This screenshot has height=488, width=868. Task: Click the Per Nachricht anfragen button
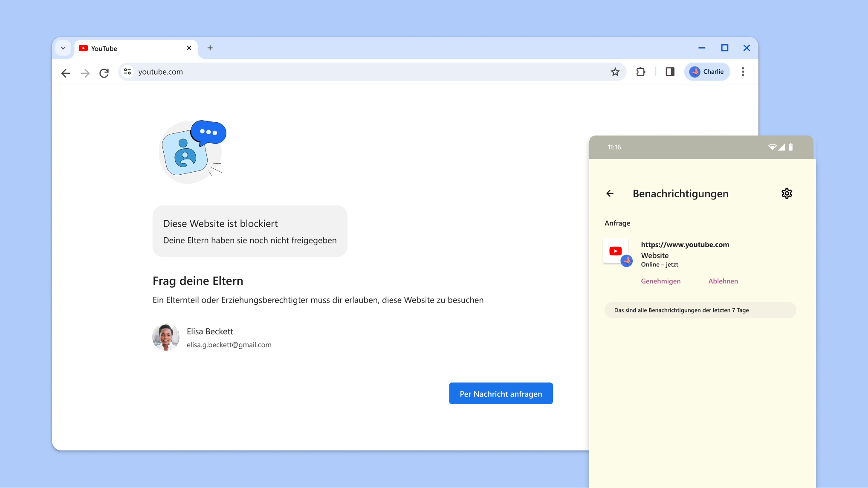[501, 393]
